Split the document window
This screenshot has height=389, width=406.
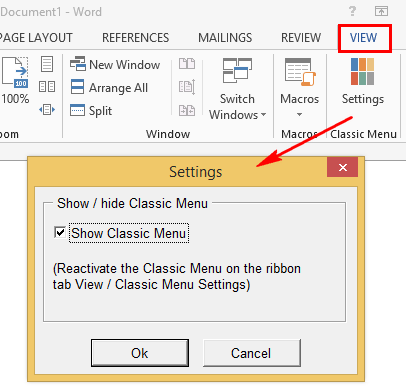pyautogui.click(x=91, y=110)
